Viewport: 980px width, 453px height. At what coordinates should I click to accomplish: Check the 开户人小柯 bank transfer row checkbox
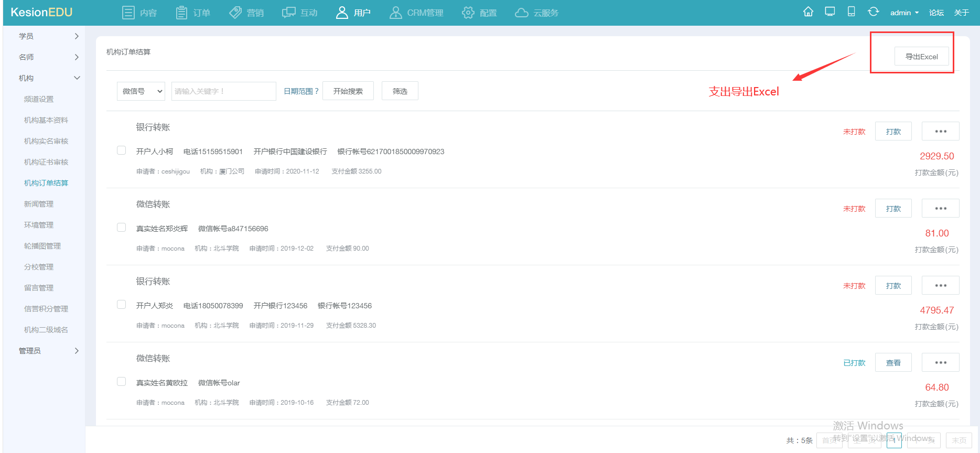pos(121,150)
